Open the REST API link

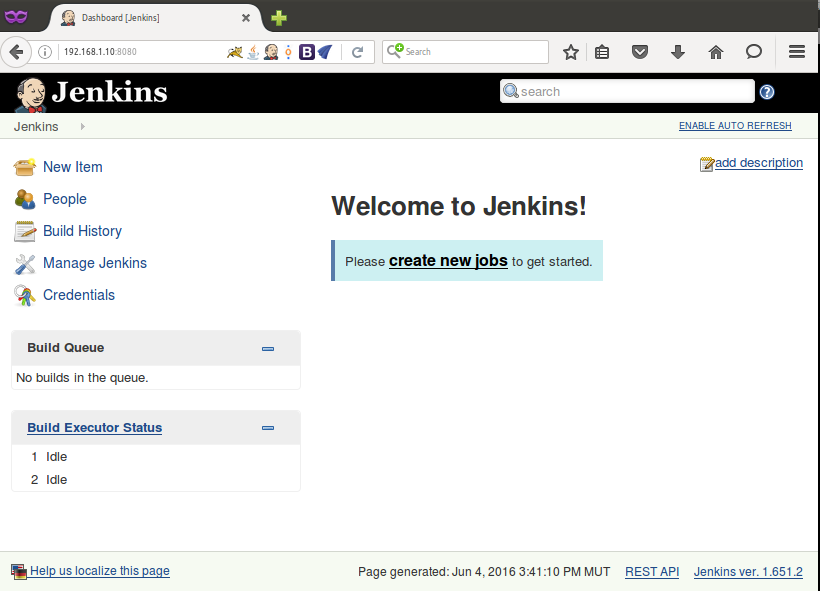[652, 572]
